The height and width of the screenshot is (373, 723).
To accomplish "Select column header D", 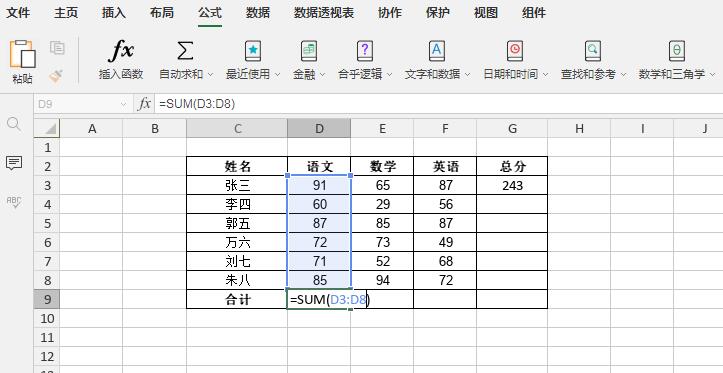I will [319, 129].
